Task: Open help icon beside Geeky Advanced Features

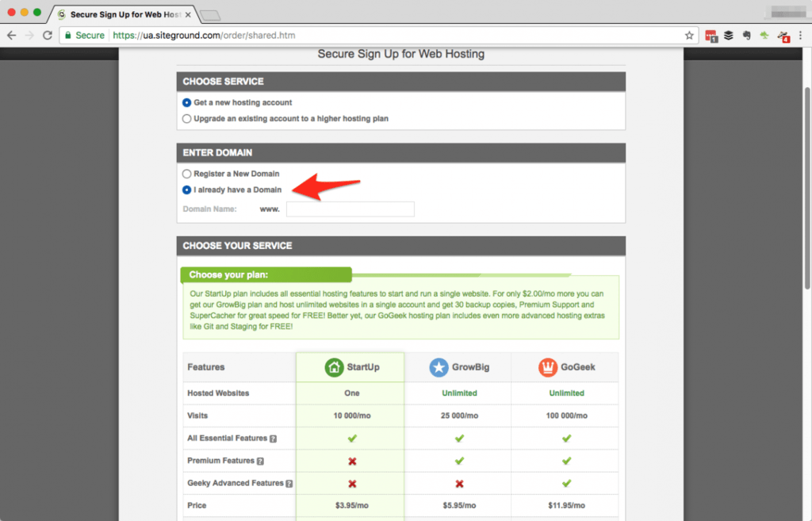Action: (289, 484)
